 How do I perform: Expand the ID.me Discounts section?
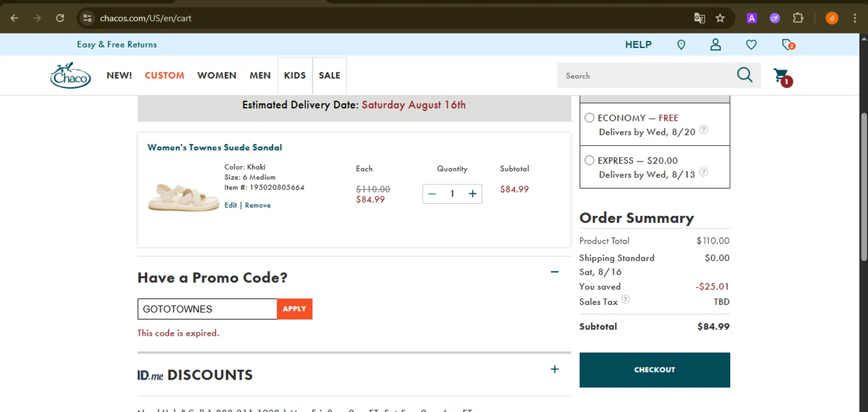click(x=555, y=369)
